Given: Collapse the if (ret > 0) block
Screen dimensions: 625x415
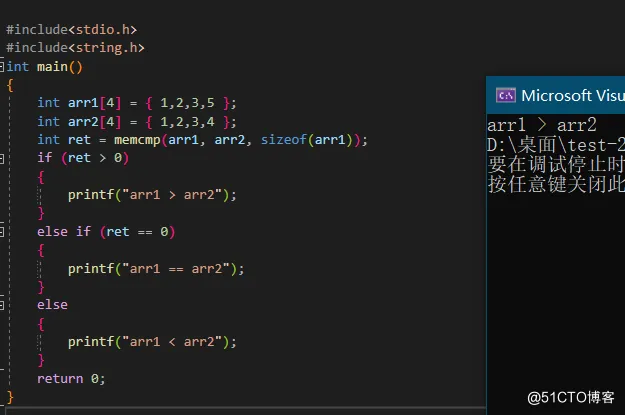Looking at the screenshot, I should pos(2,159).
